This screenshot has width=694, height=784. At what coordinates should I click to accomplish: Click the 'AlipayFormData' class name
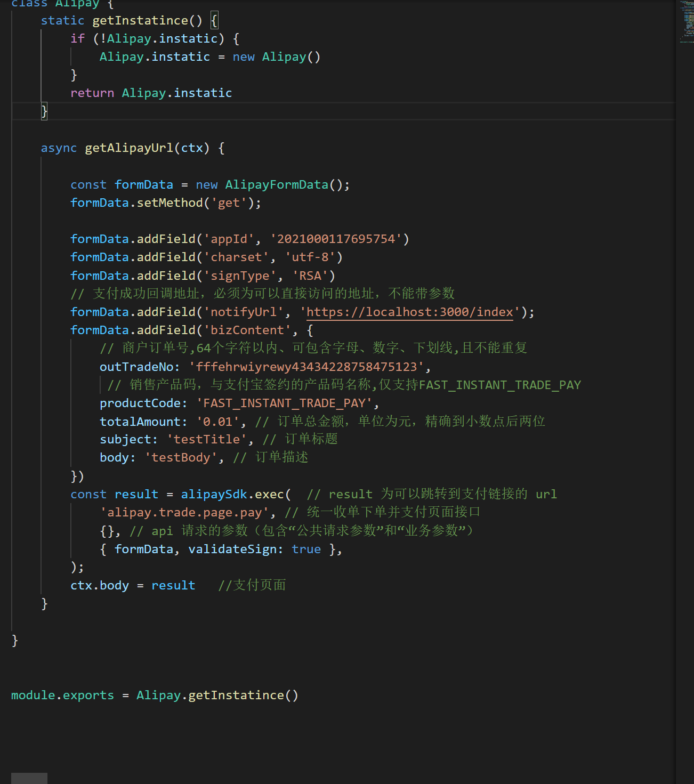coord(277,184)
